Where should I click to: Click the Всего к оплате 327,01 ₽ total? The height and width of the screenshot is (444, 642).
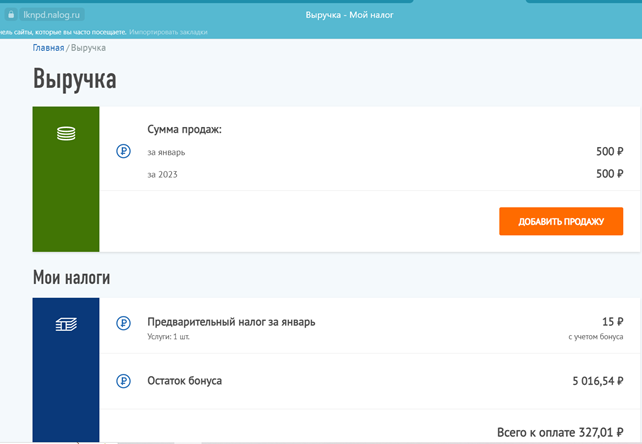click(560, 432)
